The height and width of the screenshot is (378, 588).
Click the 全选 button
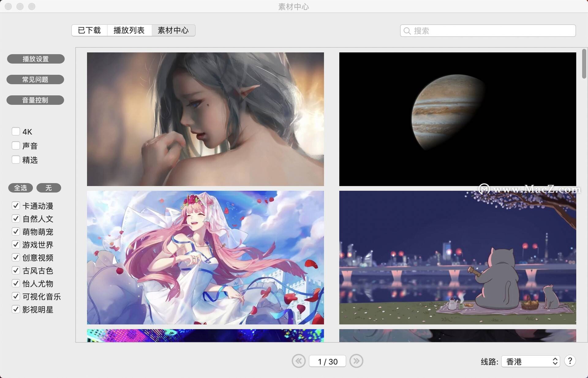(21, 188)
